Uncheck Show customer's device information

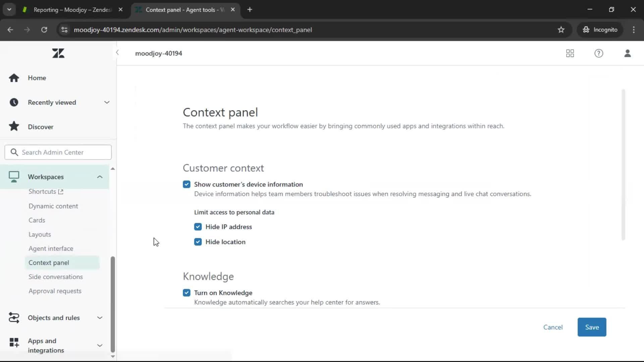[186, 184]
